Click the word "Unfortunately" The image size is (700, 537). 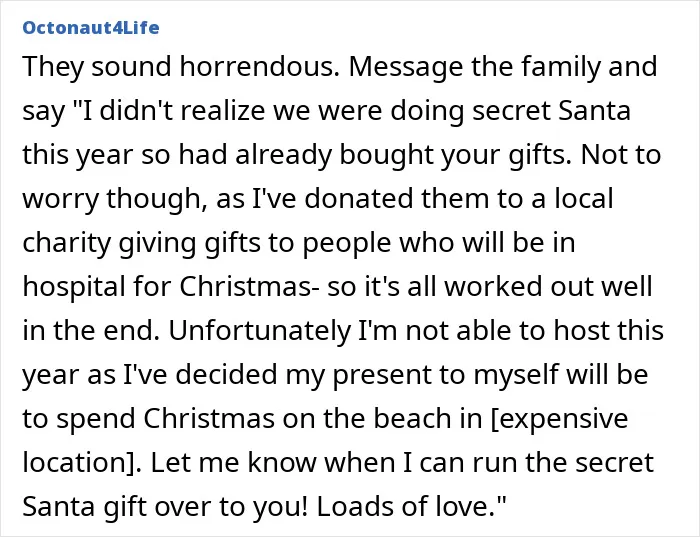tap(260, 331)
